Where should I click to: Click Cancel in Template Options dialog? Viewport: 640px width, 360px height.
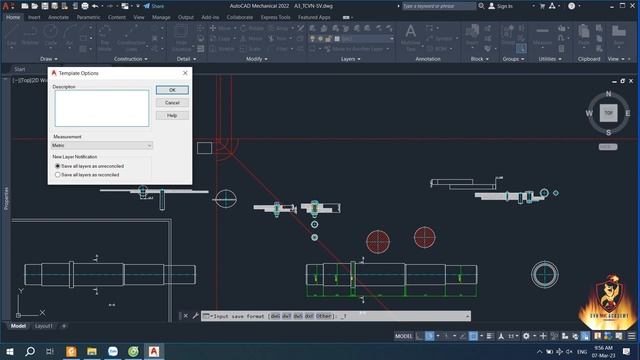click(172, 103)
